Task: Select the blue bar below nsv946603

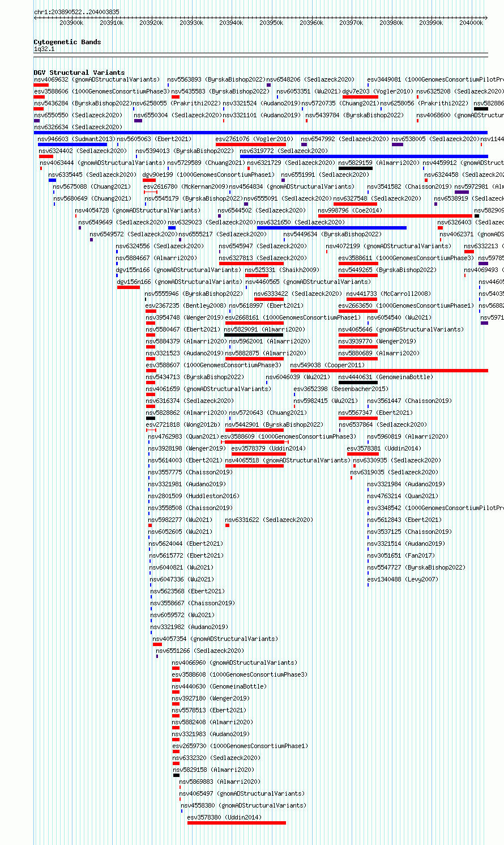Action: (x=72, y=145)
